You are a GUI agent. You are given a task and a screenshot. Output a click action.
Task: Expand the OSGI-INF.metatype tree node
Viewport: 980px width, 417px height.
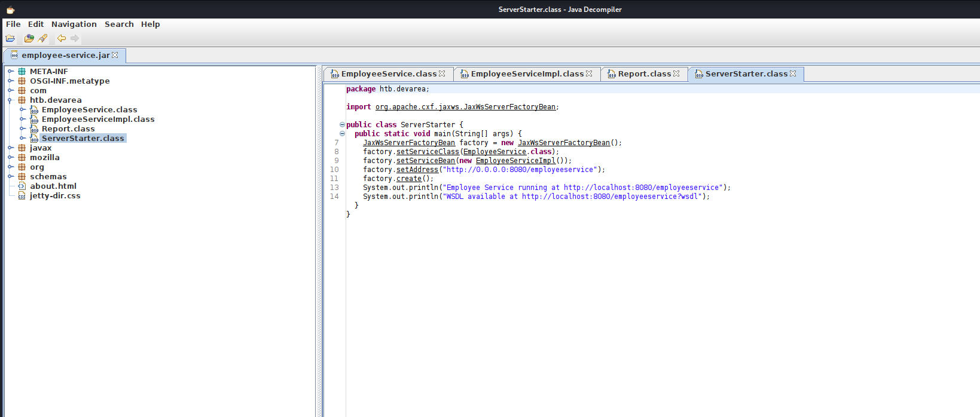[10, 81]
